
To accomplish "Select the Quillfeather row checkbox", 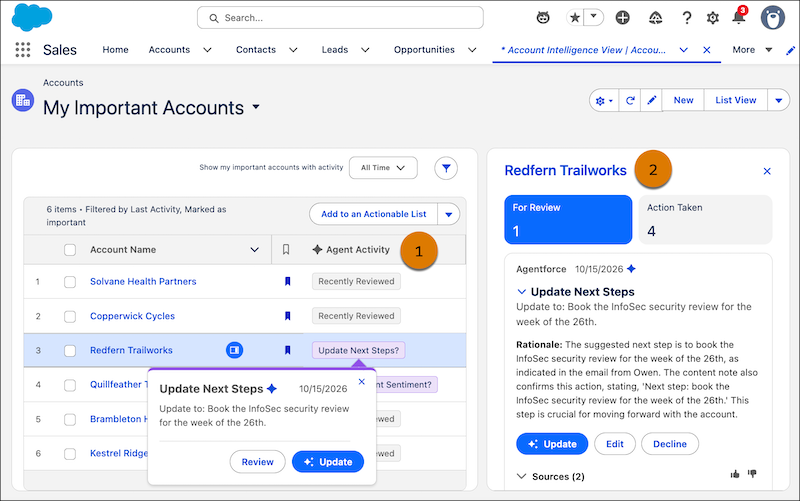I will pyautogui.click(x=70, y=385).
